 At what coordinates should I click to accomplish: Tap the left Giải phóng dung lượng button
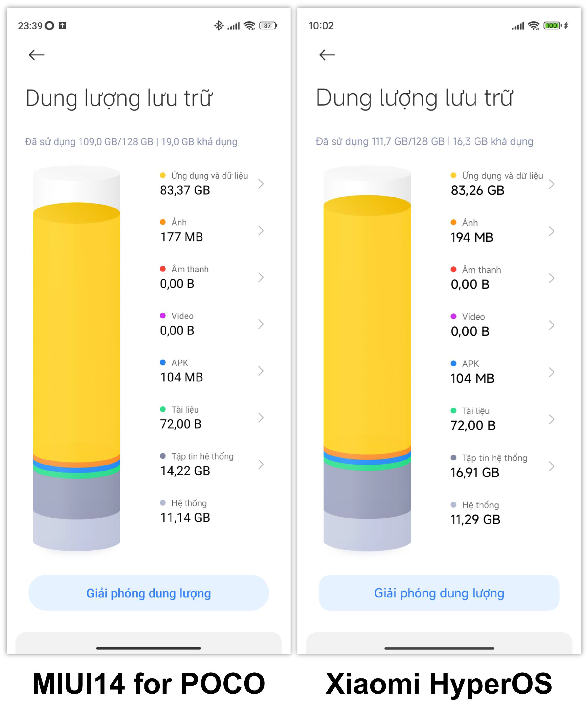[148, 593]
